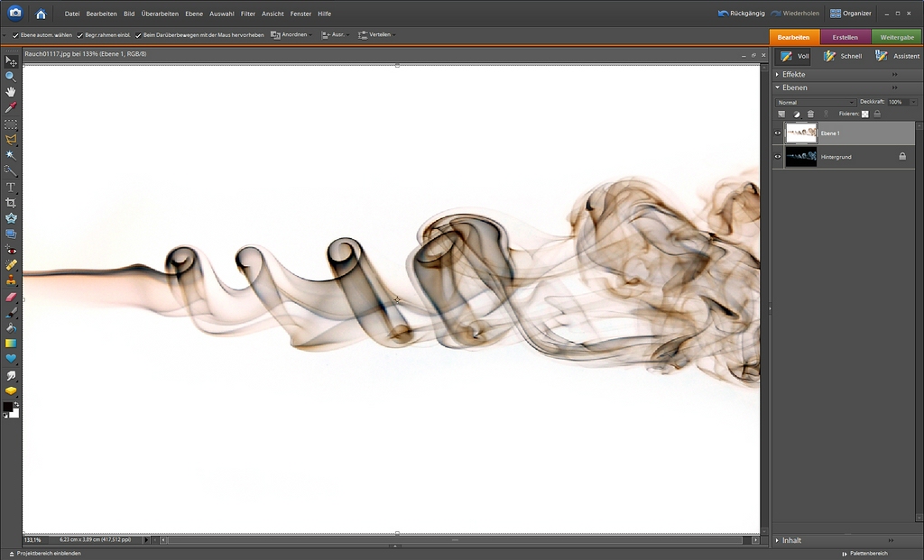Select the Straighten tool
The image size is (924, 560).
tap(11, 234)
